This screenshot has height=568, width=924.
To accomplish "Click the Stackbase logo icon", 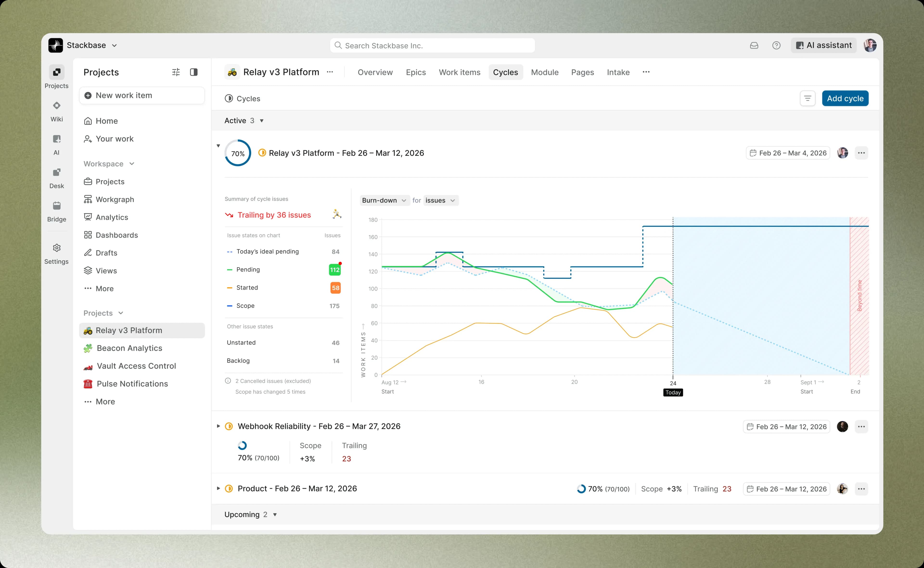I will (x=56, y=45).
